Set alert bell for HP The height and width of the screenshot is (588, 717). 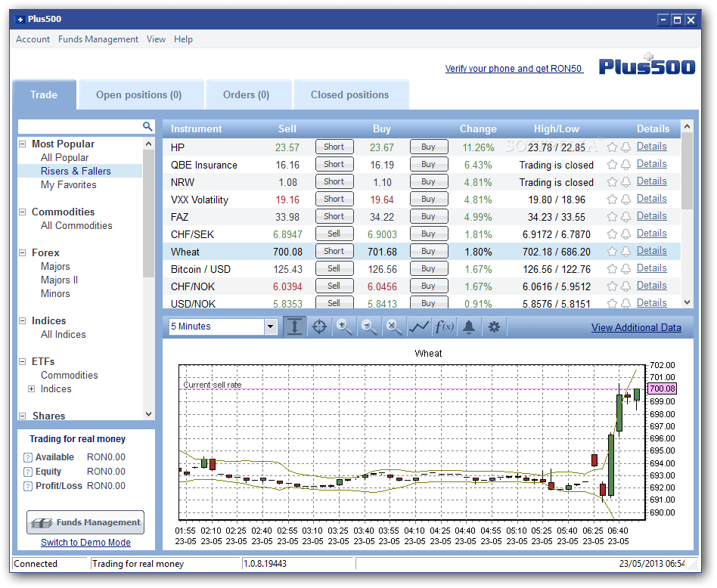pyautogui.click(x=626, y=147)
